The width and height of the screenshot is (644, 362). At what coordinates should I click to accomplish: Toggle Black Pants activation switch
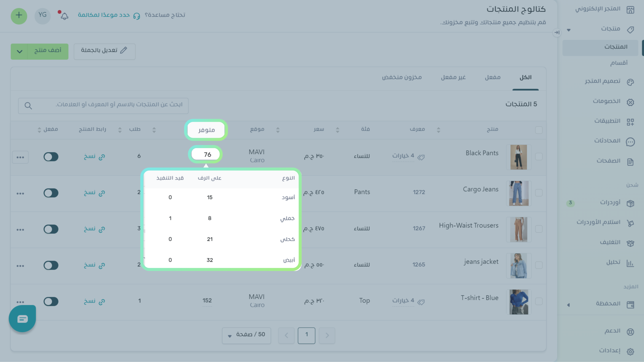[x=51, y=157]
